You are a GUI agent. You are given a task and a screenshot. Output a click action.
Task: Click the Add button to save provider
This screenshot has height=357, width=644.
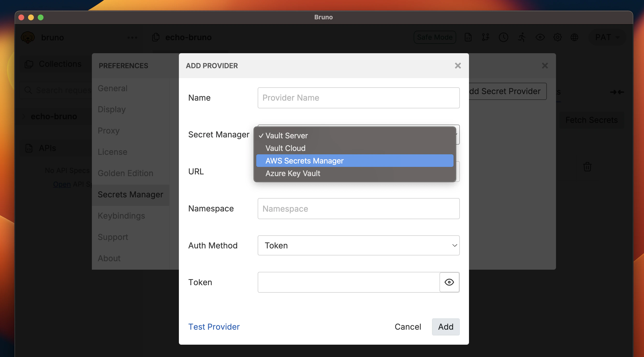[446, 327]
